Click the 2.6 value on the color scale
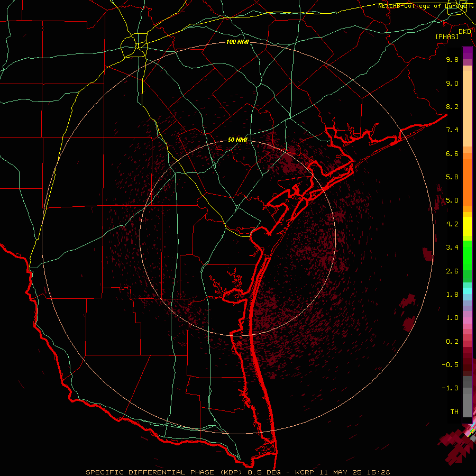 [452, 271]
